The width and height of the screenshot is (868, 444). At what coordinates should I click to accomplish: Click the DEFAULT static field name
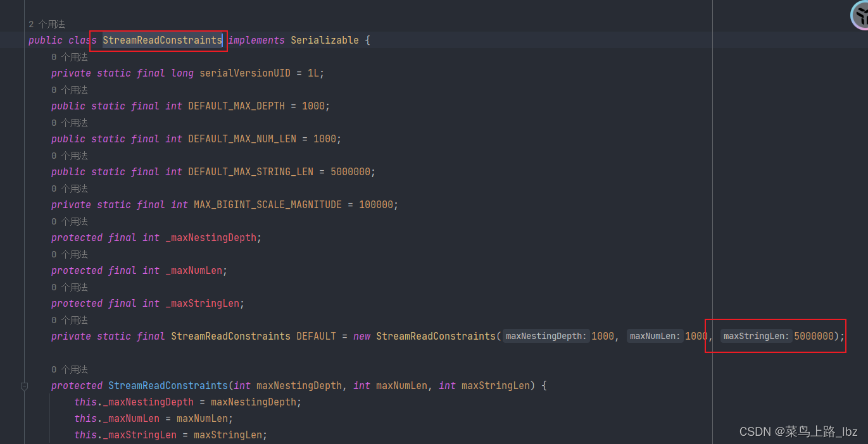316,336
